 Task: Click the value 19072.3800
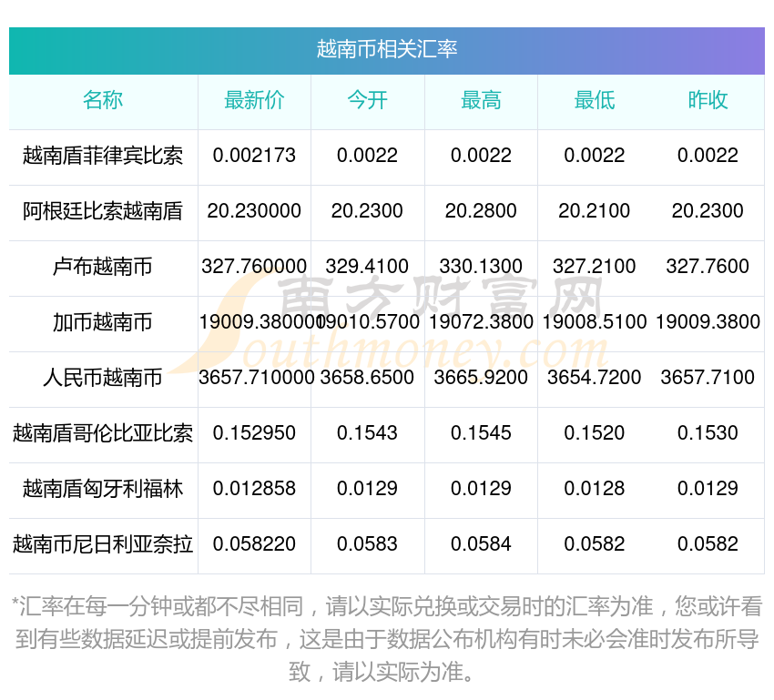[x=481, y=322]
